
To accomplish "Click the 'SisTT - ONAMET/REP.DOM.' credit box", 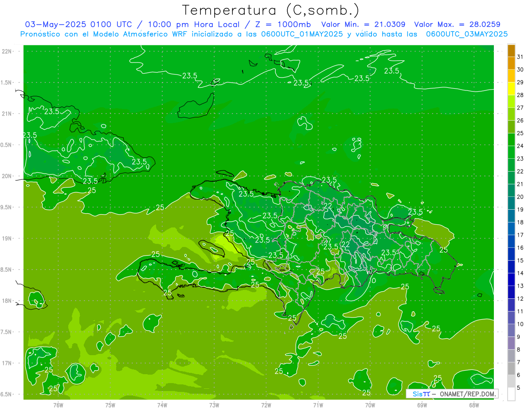I will pos(452,394).
